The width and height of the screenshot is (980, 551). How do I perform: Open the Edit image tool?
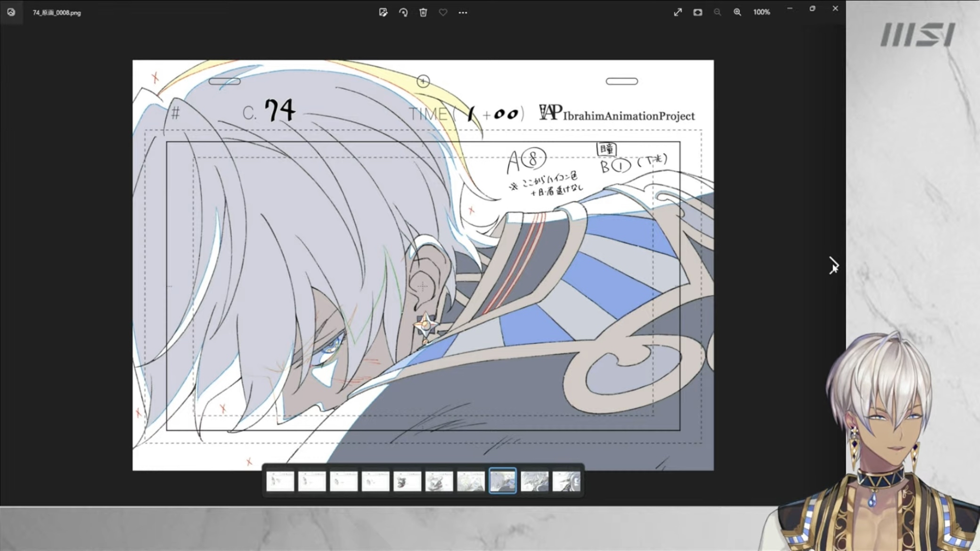(x=383, y=12)
